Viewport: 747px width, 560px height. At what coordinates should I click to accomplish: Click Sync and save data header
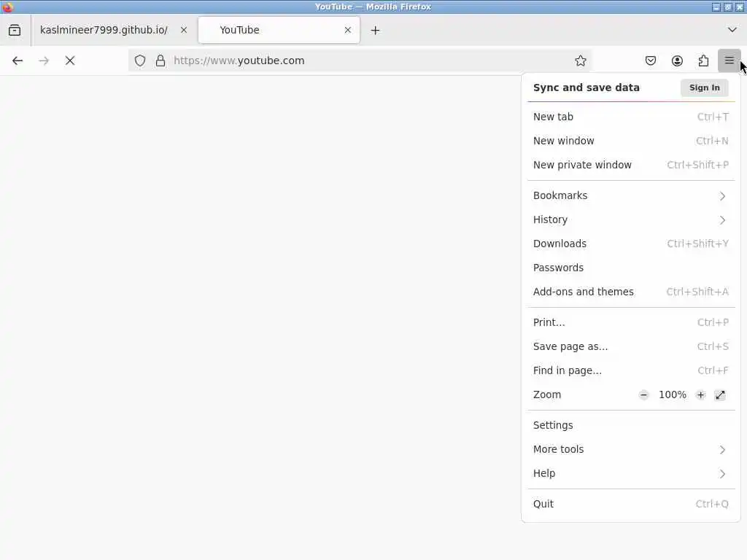pyautogui.click(x=586, y=87)
